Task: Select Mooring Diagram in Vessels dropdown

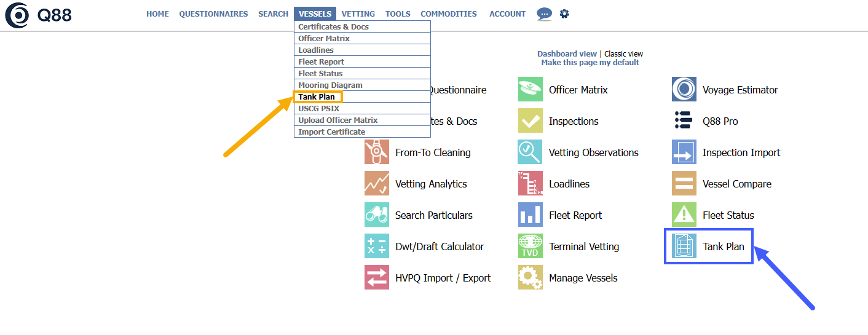Action: click(x=362, y=85)
